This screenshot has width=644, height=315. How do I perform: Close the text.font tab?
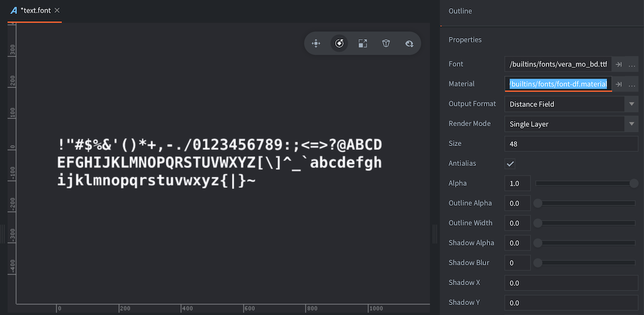(57, 11)
